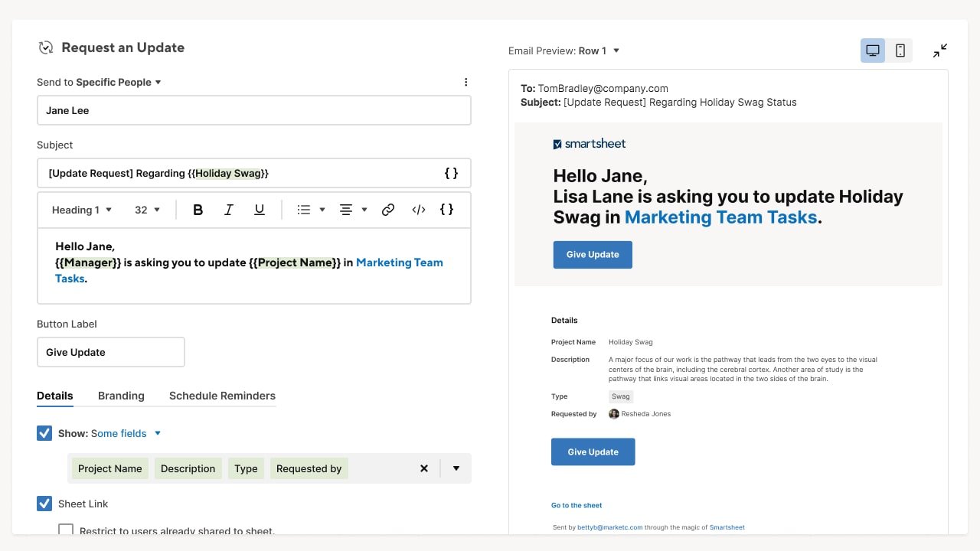Click inside the message body editor
Screen dimensions: 980x551
pos(253,266)
